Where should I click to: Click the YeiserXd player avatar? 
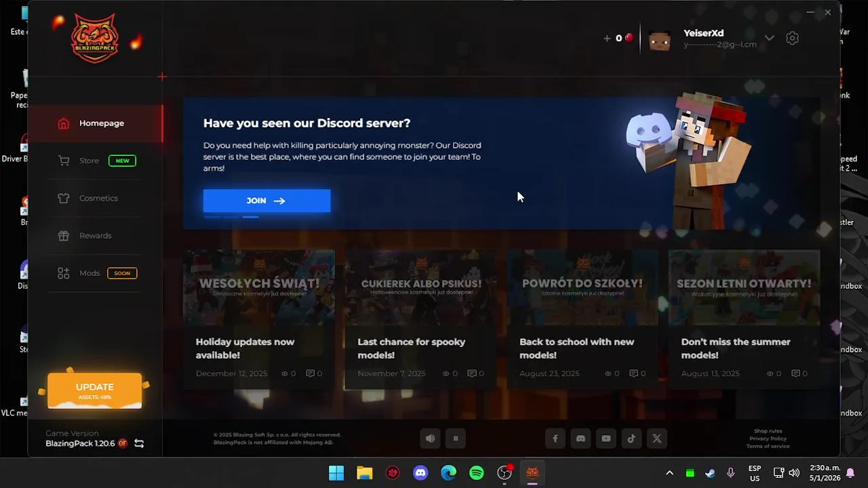coord(660,40)
